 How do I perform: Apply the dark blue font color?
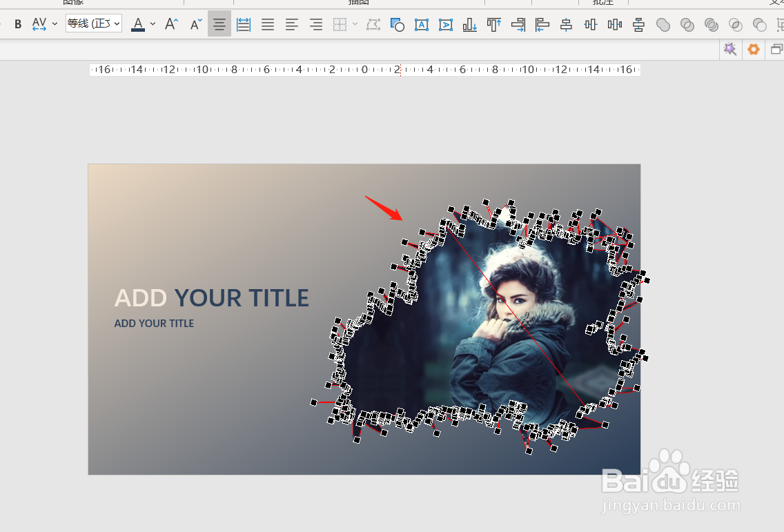(x=138, y=24)
